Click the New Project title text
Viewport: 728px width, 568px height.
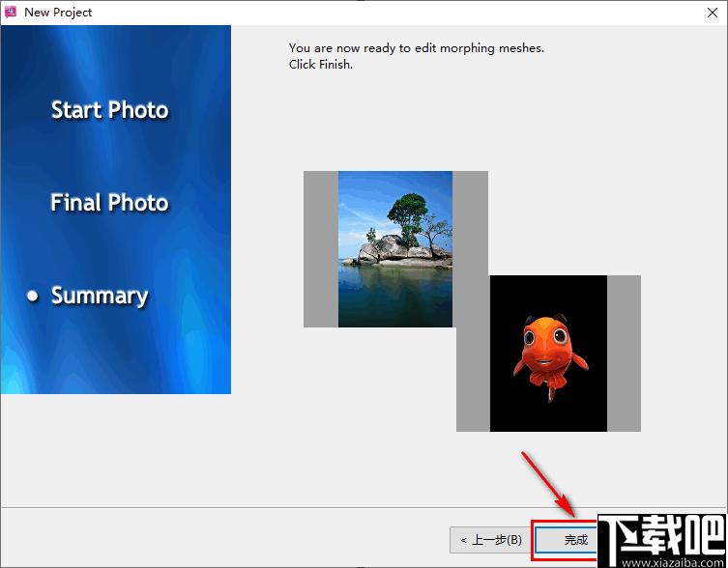point(58,13)
